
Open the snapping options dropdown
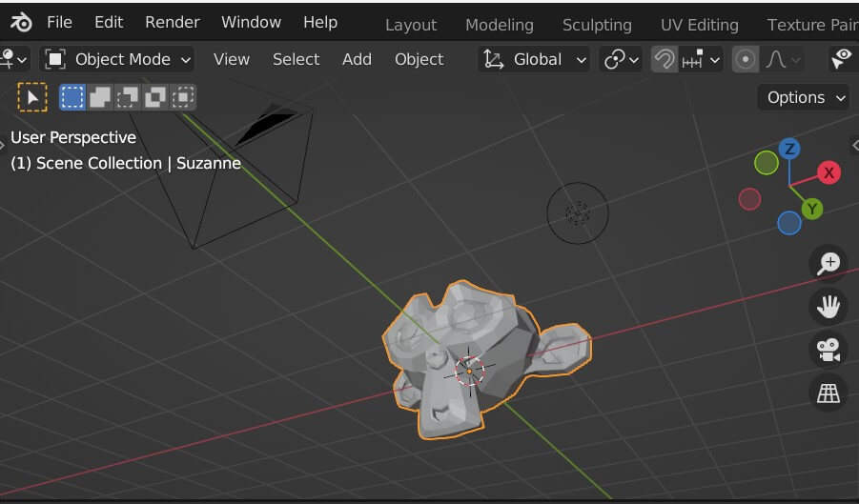702,59
